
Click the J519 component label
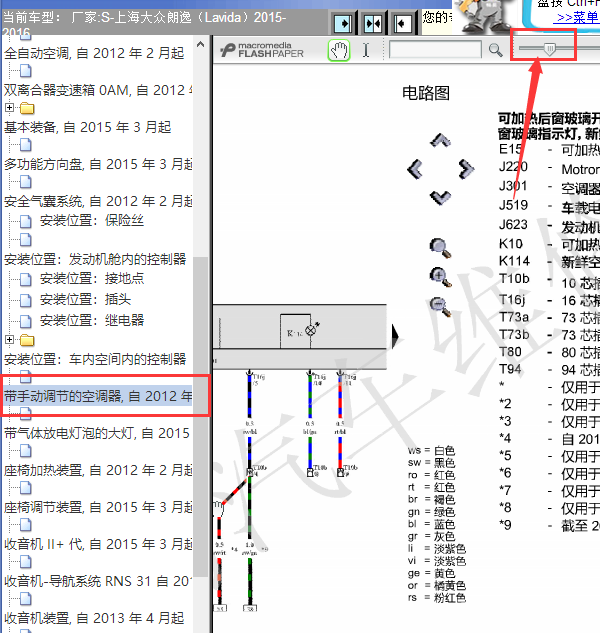513,205
